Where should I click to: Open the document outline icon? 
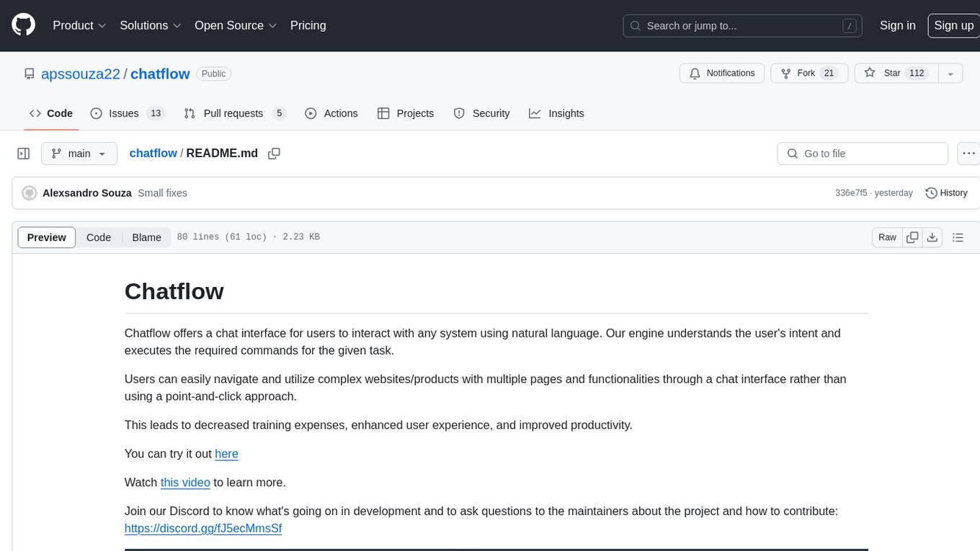(x=958, y=237)
